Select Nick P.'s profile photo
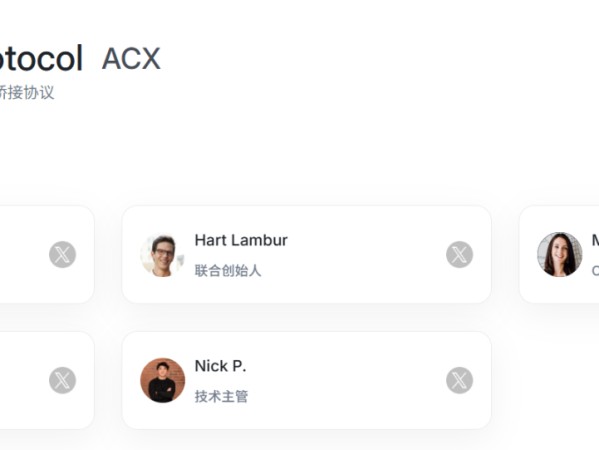599x450 pixels. click(x=163, y=380)
